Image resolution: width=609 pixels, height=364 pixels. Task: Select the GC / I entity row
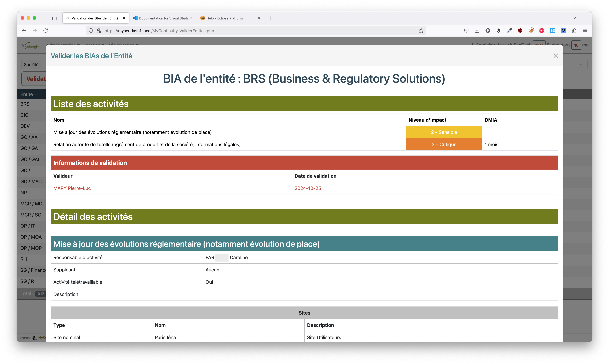pyautogui.click(x=31, y=170)
